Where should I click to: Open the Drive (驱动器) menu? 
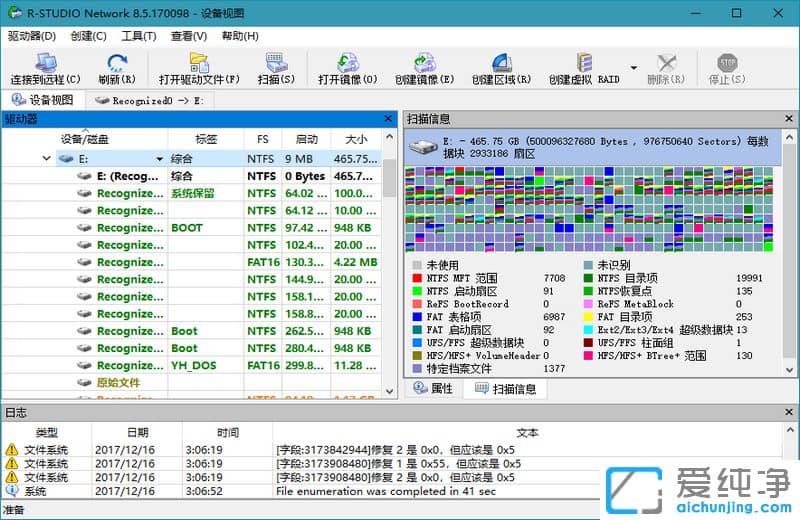click(31, 36)
